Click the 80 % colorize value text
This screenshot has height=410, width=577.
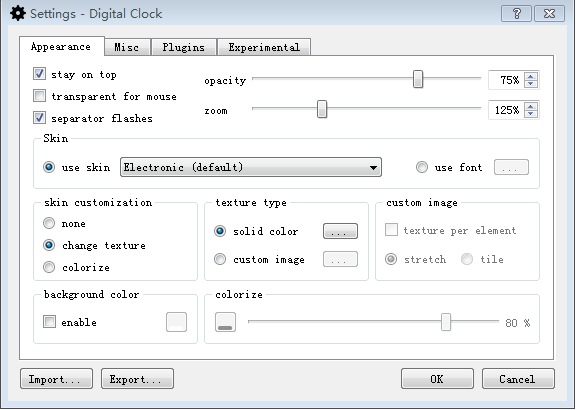point(517,323)
